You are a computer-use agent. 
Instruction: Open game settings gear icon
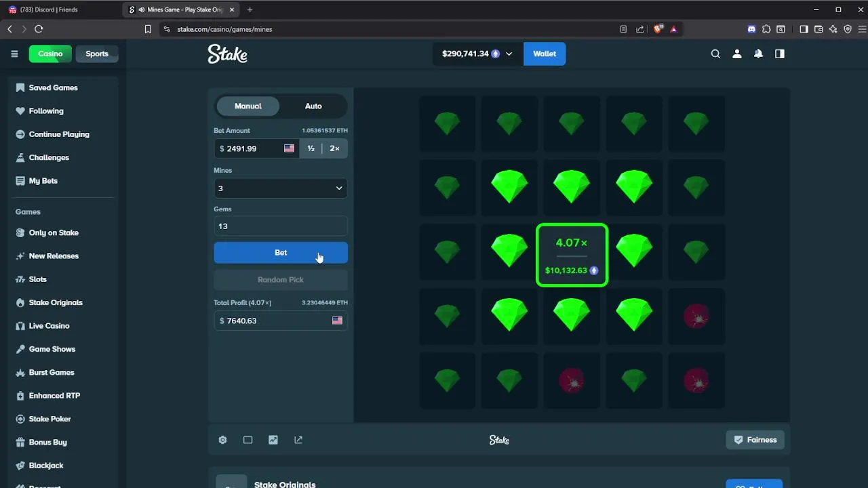222,440
